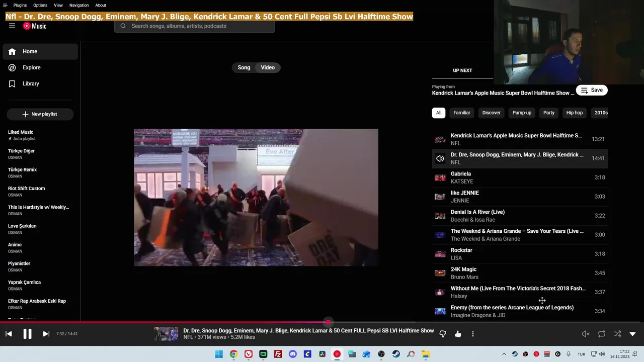The image size is (644, 362).
Task: Save the queue as playlist
Action: click(x=592, y=90)
